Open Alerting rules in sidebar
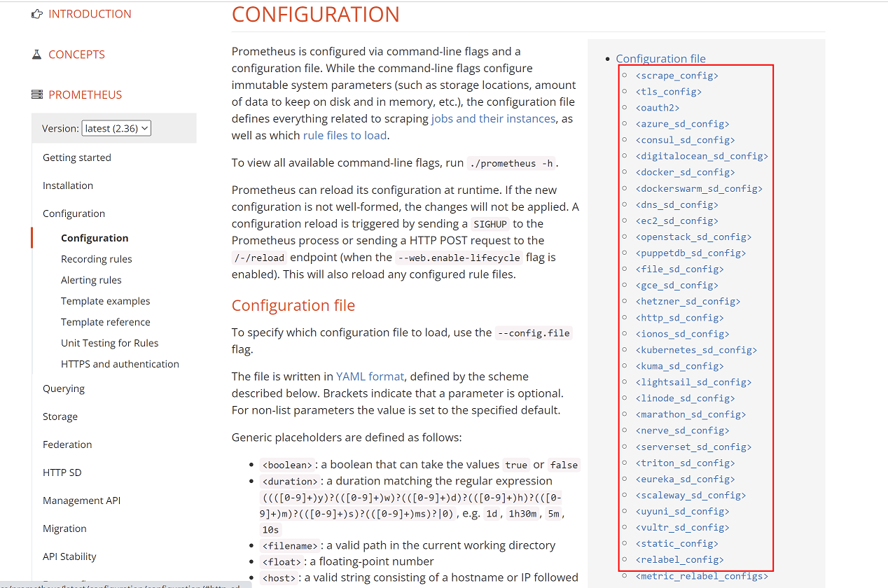The width and height of the screenshot is (888, 588). tap(91, 280)
